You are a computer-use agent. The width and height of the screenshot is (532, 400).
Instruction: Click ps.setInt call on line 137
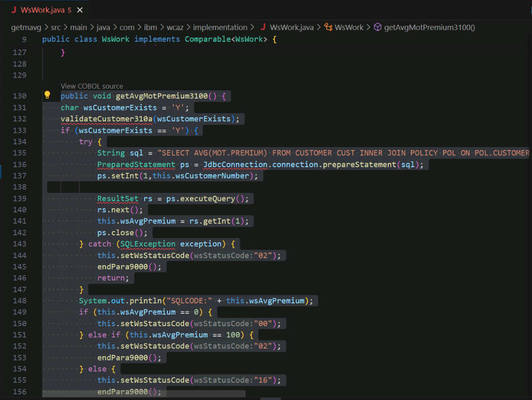177,176
